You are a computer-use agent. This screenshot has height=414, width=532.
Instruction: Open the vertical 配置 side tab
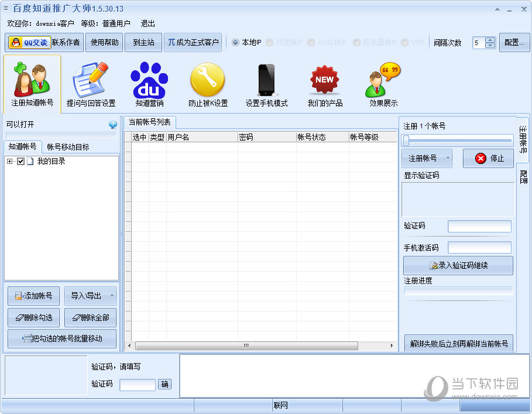(x=523, y=177)
